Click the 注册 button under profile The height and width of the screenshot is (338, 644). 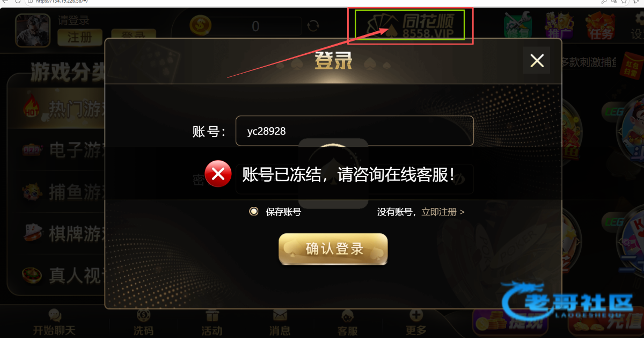(79, 37)
